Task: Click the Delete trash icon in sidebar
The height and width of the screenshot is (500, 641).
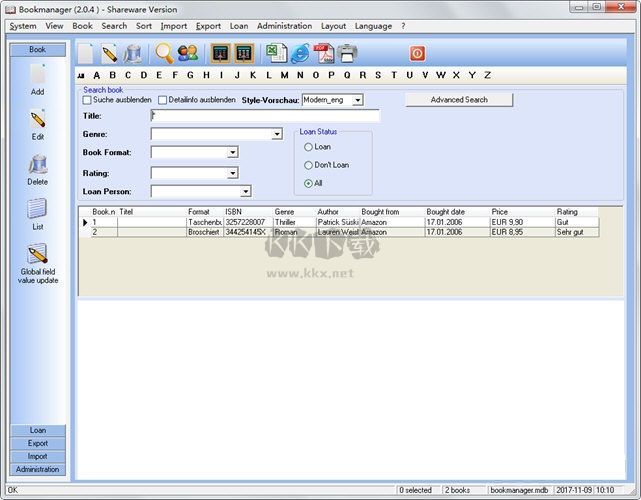Action: 38,165
